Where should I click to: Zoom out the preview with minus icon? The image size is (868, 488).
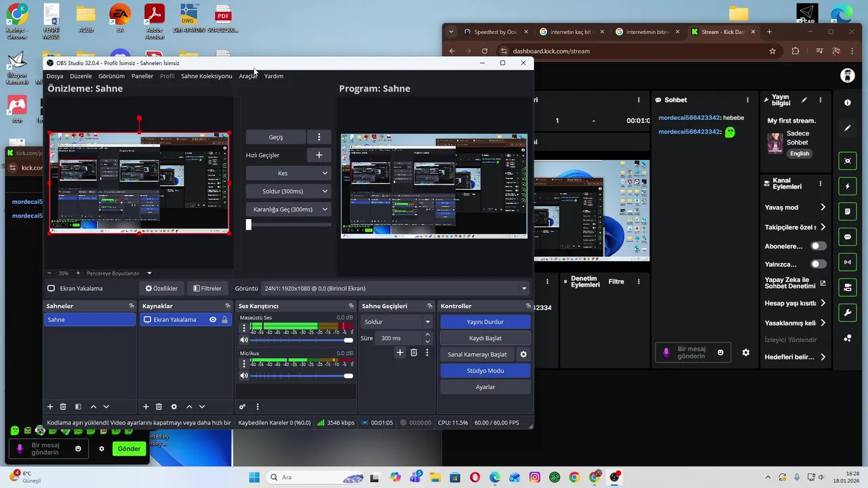48,273
